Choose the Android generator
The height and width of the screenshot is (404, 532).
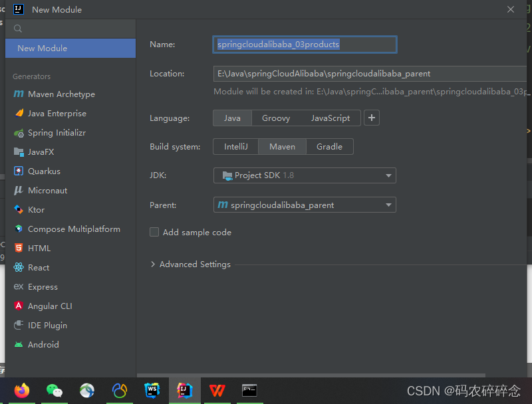(70, 345)
